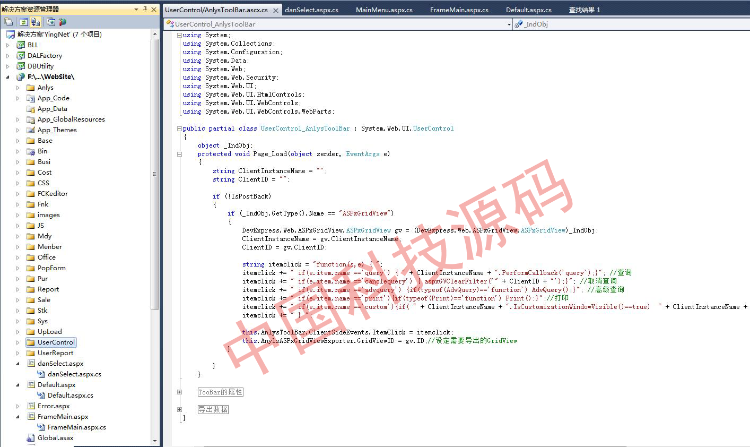Select the Cost folder
The width and height of the screenshot is (750, 447).
pos(44,172)
